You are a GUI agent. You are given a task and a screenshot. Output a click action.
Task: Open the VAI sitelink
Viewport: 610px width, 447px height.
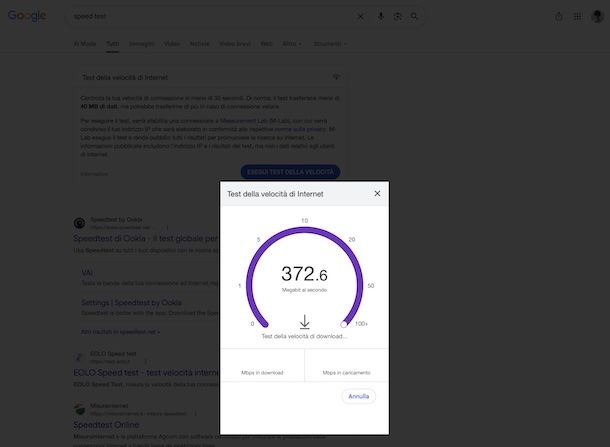tap(87, 272)
